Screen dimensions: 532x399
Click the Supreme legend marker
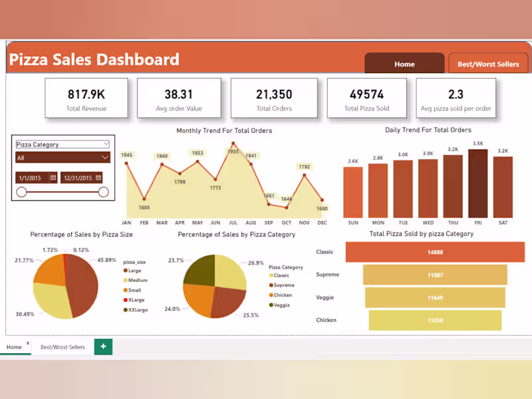pos(271,285)
